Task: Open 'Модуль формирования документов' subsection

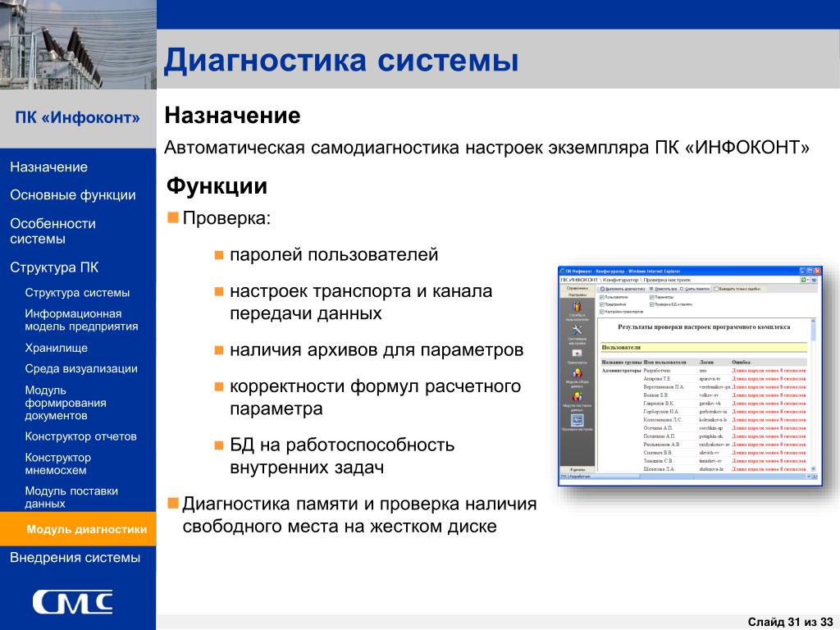Action: [x=66, y=403]
